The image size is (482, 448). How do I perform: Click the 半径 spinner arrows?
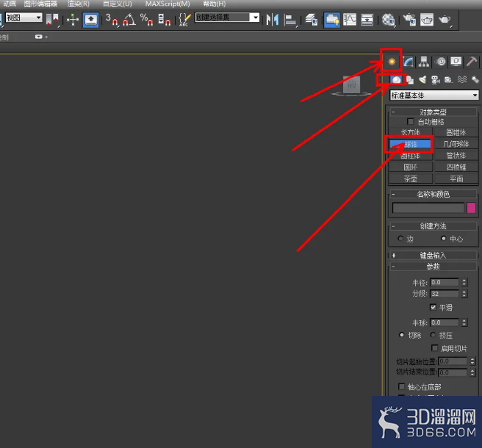click(464, 282)
